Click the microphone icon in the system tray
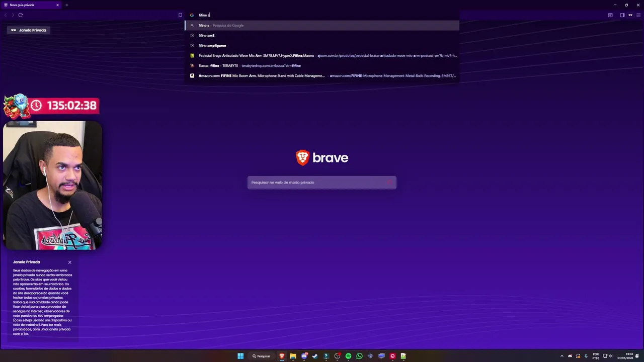This screenshot has width=644, height=362. [x=586, y=356]
